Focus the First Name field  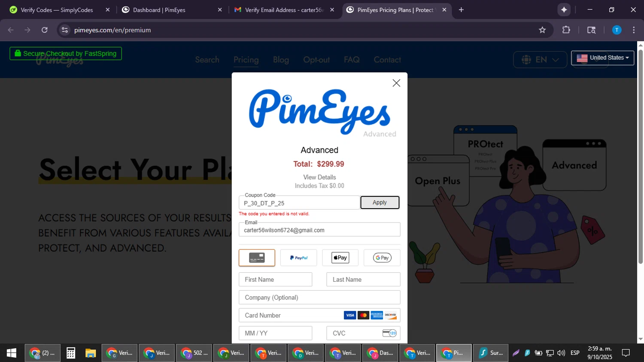click(275, 280)
